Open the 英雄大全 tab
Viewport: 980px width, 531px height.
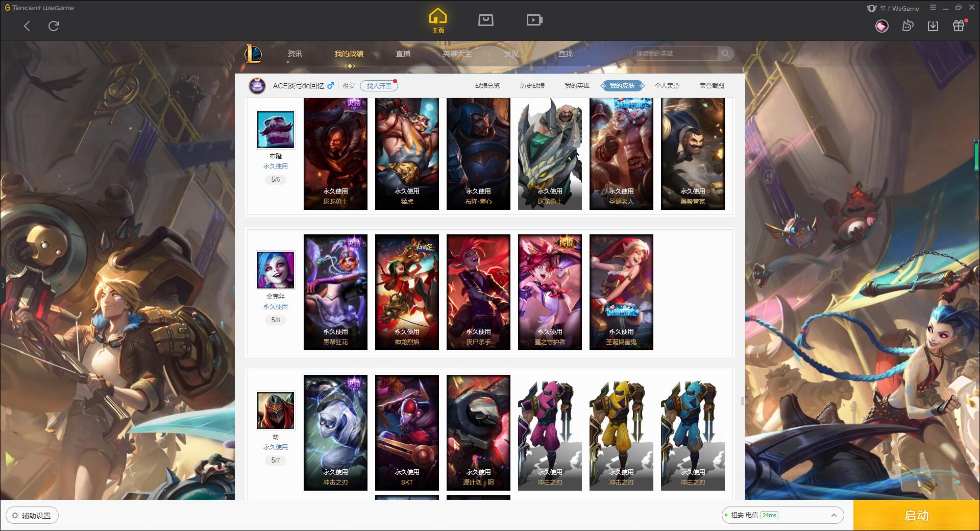[457, 54]
